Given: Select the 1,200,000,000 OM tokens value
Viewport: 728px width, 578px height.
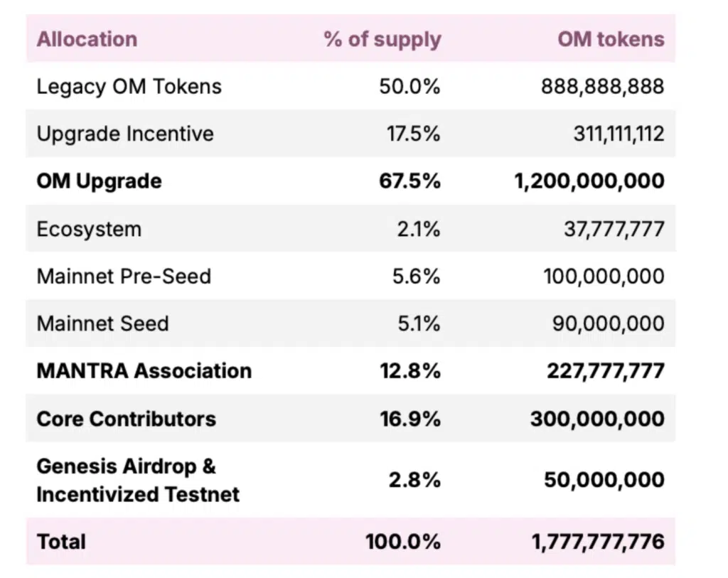Looking at the screenshot, I should pyautogui.click(x=589, y=181).
